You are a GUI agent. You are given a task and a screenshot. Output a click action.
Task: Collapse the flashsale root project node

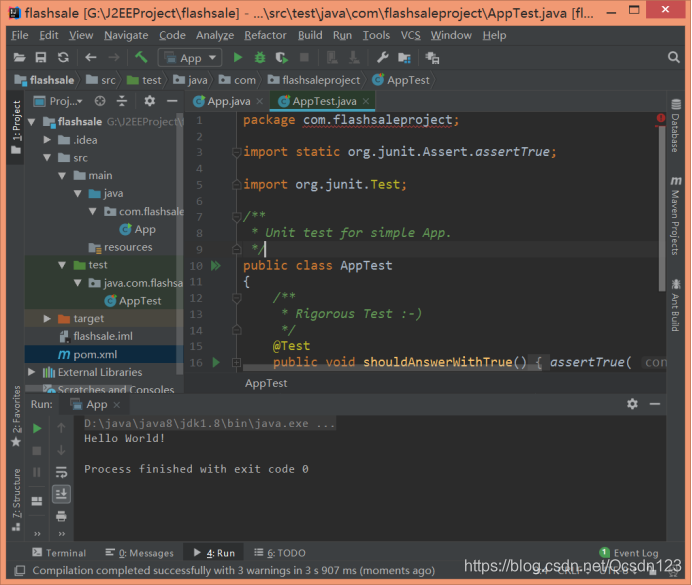click(x=32, y=122)
